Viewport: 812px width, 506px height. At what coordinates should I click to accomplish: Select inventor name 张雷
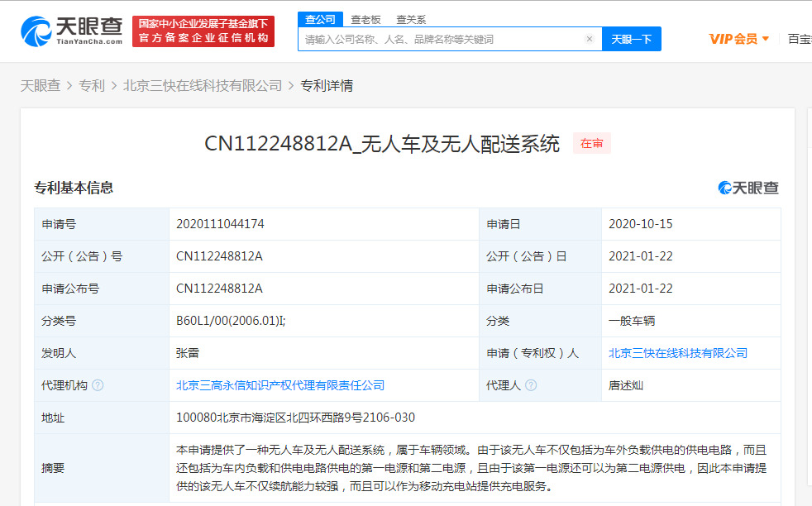[188, 353]
